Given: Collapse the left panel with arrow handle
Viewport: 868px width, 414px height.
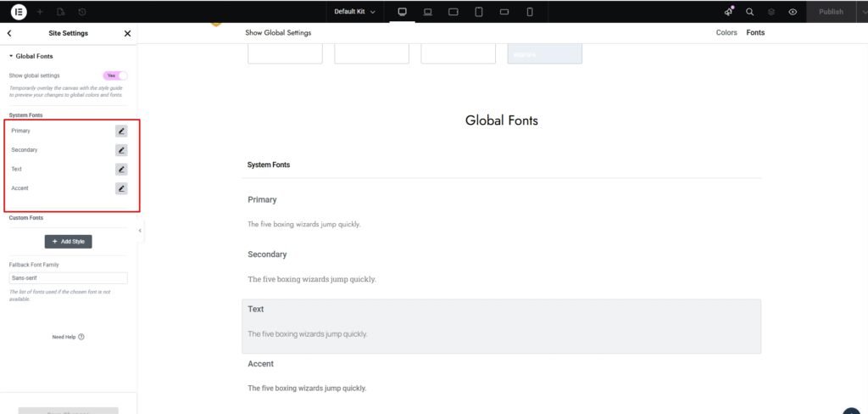Looking at the screenshot, I should (x=140, y=230).
